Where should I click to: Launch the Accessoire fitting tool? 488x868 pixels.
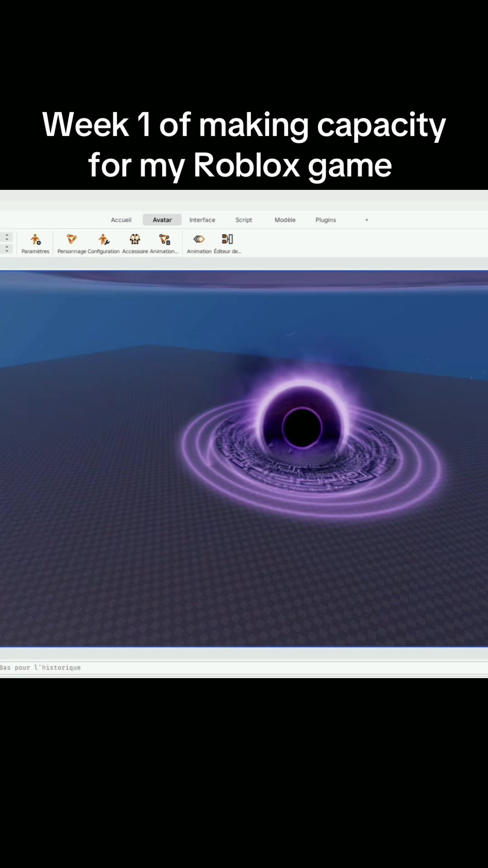point(135,243)
